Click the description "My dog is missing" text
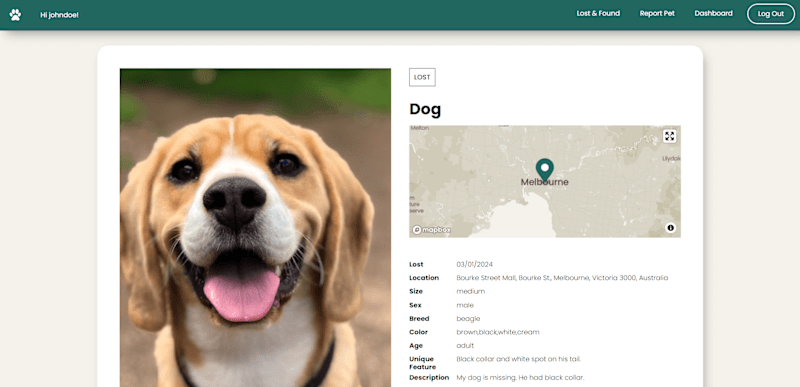Screen dimensions: 800x387 [x=520, y=378]
